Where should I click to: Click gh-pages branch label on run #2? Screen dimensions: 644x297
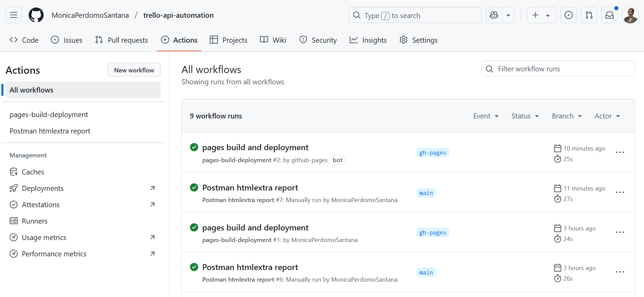coord(433,153)
